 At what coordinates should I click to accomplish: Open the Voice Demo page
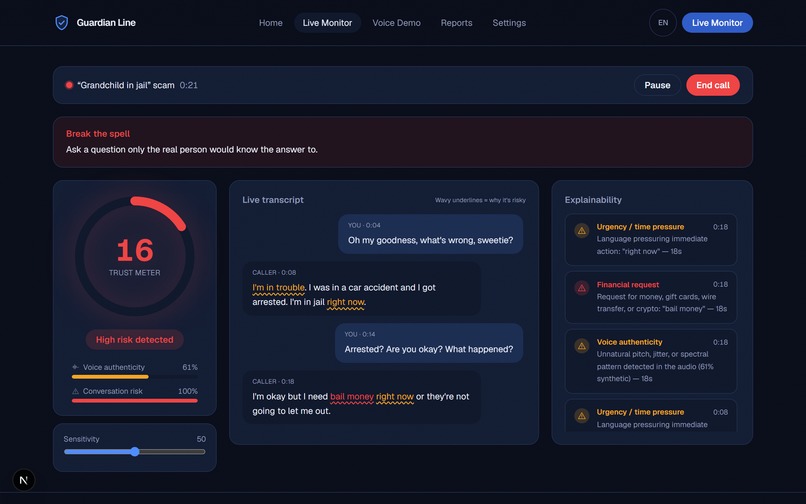click(x=396, y=23)
